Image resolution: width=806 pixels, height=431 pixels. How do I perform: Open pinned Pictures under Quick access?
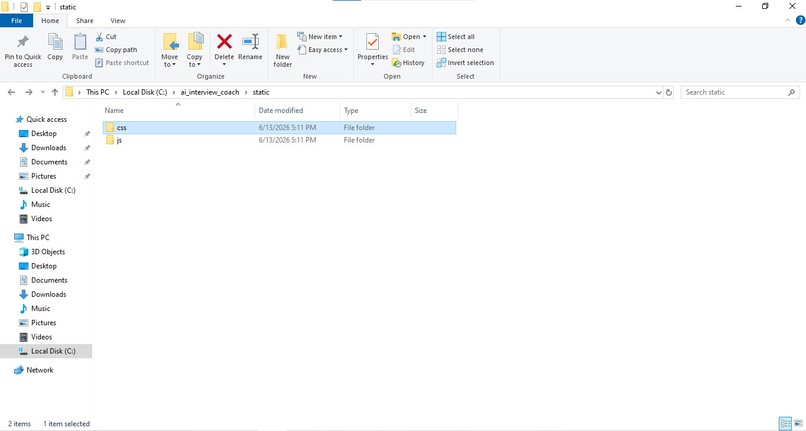coord(43,176)
